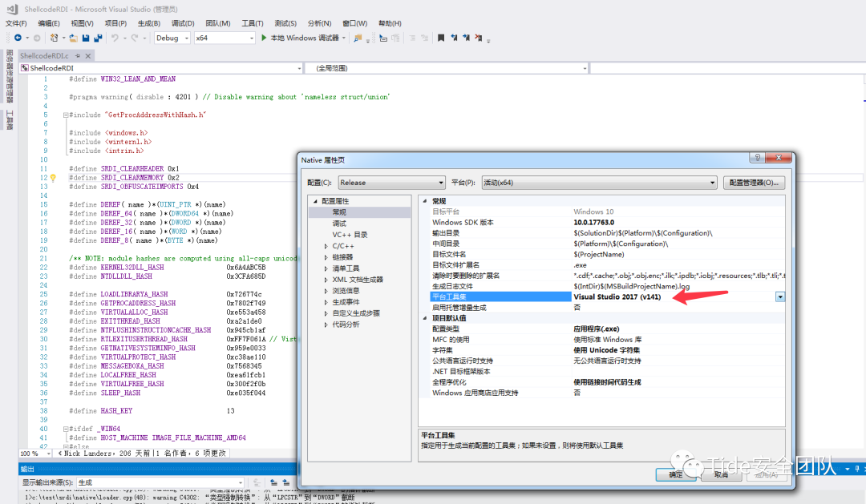Jump to the previous bookmark icon
The image size is (866, 504).
pos(454,38)
